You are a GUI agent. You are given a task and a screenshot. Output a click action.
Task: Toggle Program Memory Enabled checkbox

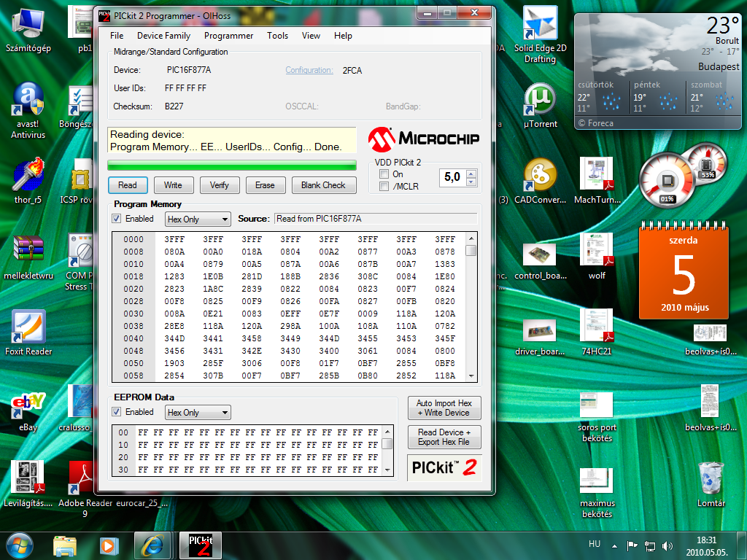coord(116,219)
